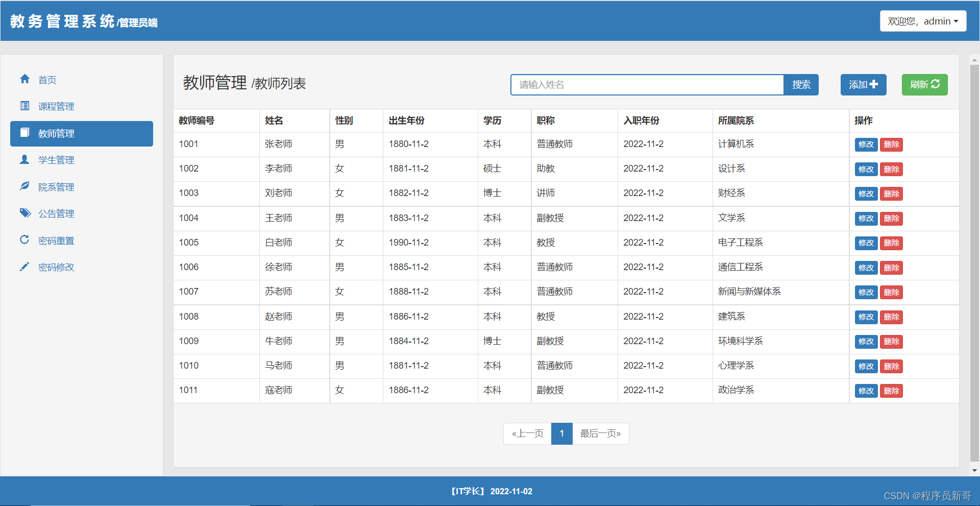
Task: Go to 课程管理 menu item
Action: click(82, 106)
